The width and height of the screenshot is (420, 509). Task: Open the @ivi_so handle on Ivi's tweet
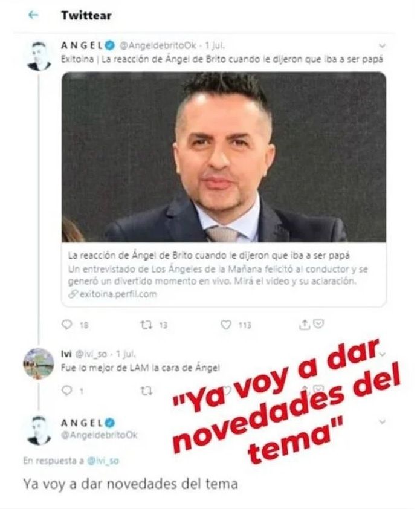pos(91,354)
